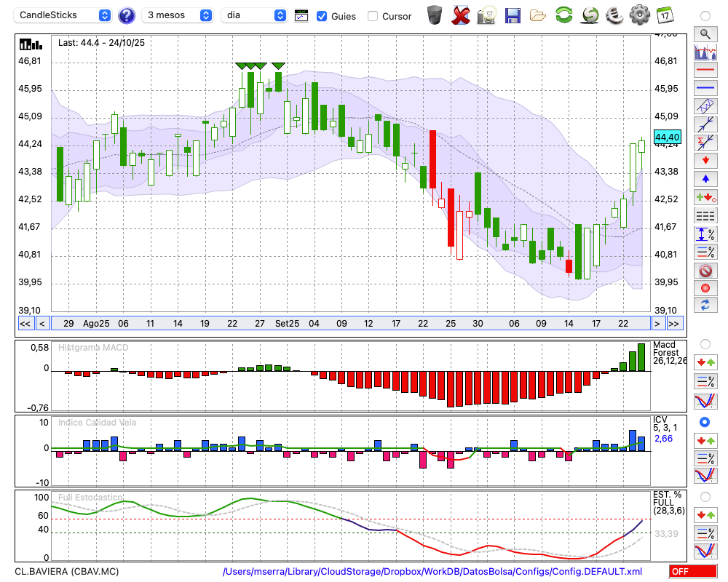
Task: Click the small chart window icon beside dia
Action: coord(301,16)
